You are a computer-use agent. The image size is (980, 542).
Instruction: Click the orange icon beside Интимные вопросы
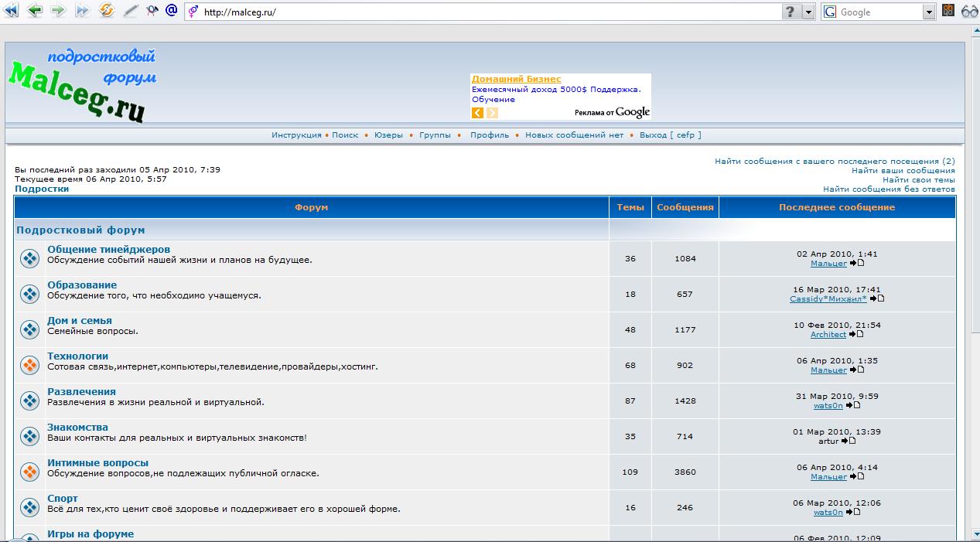29,472
